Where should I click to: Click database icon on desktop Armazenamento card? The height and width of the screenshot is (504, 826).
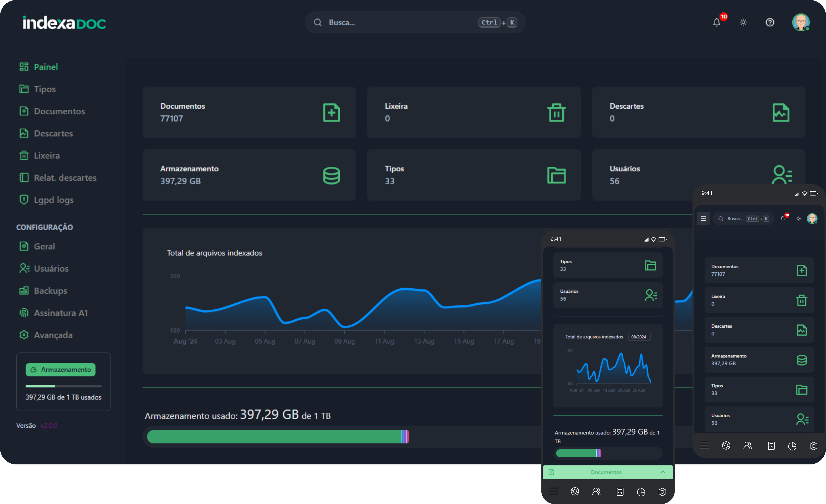coord(331,175)
